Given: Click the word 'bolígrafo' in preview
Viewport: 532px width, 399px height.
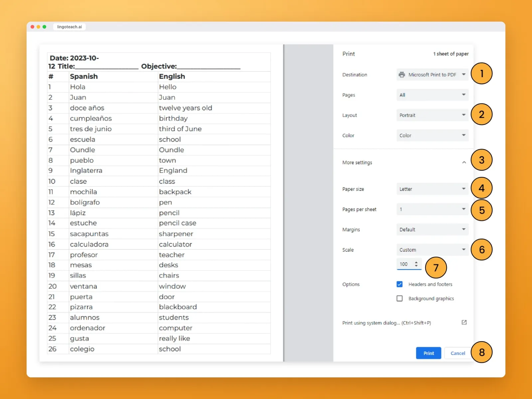Looking at the screenshot, I should click(85, 202).
